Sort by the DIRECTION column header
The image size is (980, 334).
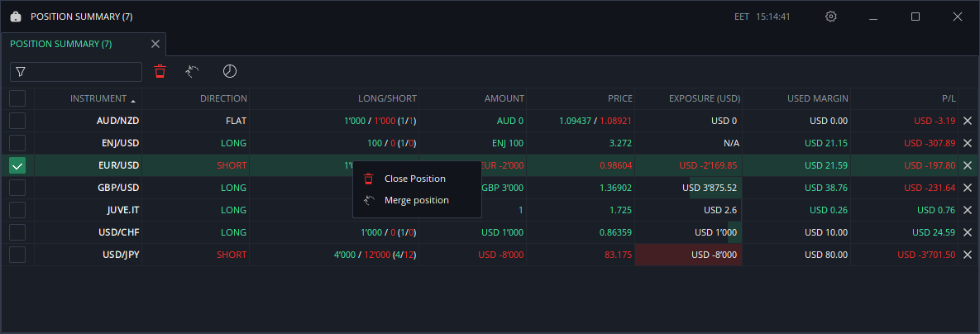coord(196,98)
